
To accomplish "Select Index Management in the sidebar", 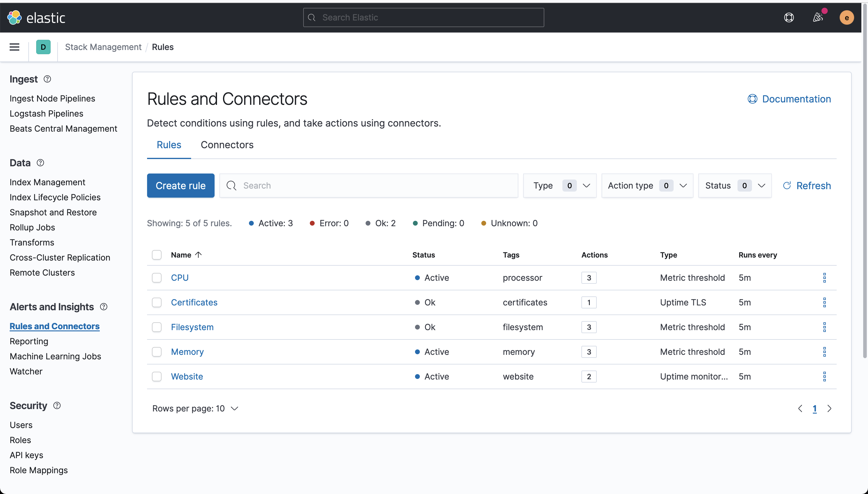I will tap(47, 182).
